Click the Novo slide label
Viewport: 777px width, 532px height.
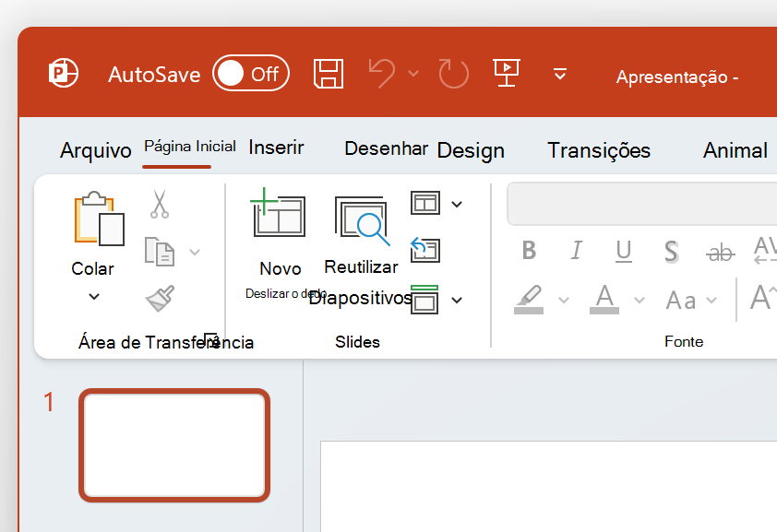point(281,268)
